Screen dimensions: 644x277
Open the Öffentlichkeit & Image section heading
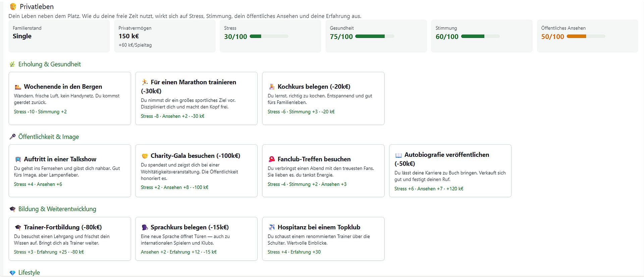click(49, 137)
